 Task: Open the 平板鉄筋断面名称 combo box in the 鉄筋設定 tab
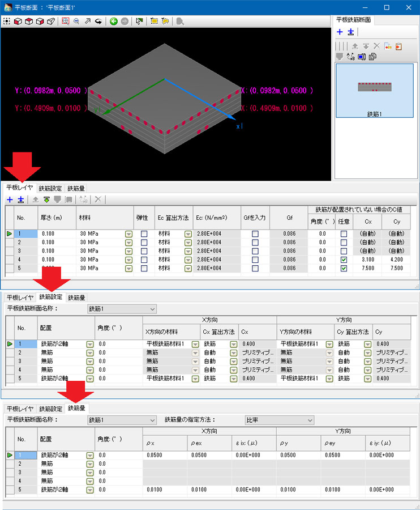pyautogui.click(x=122, y=309)
